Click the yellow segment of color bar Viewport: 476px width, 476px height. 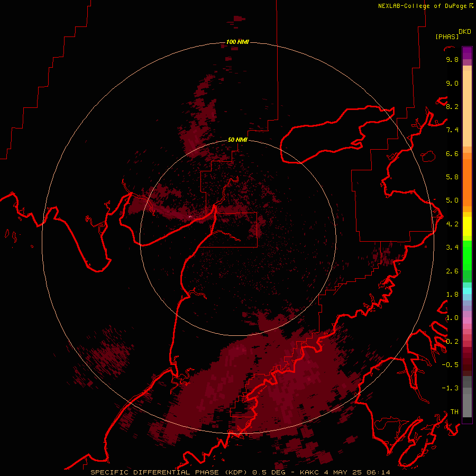(x=467, y=226)
